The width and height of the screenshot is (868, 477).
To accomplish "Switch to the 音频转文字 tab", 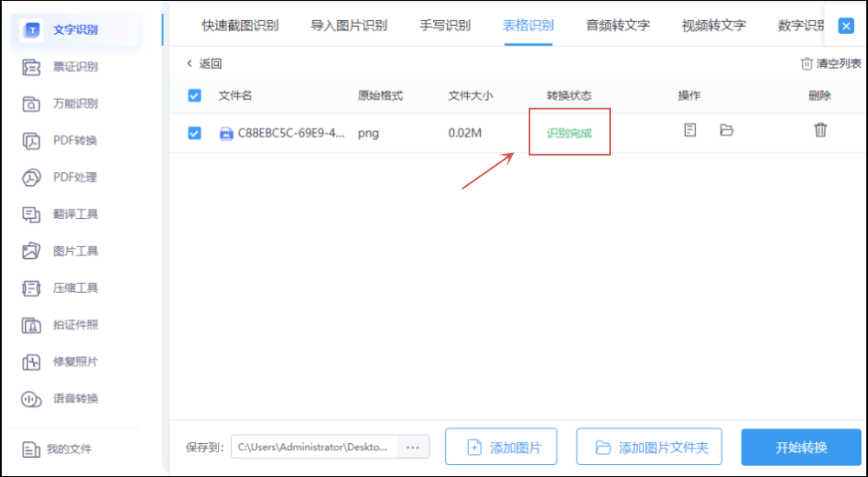I will tap(618, 25).
